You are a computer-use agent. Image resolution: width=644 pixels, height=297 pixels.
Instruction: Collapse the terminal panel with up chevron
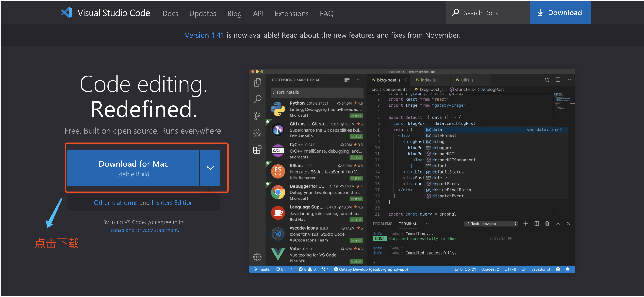point(558,224)
